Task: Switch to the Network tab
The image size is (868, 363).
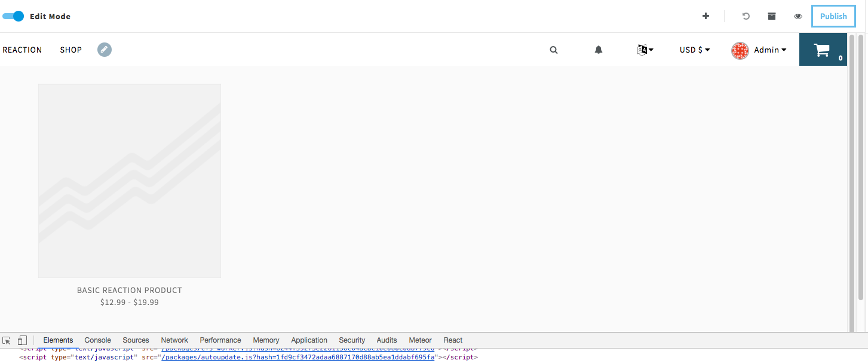Action: coord(174,340)
